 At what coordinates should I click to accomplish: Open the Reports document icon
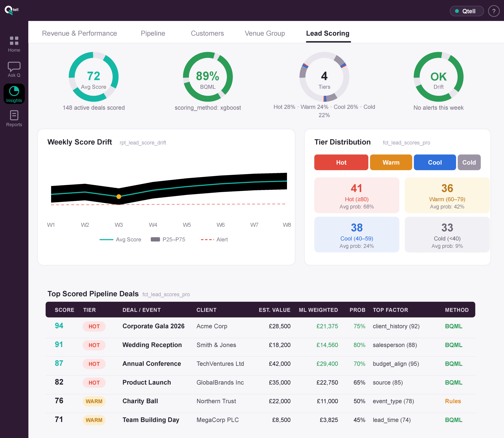tap(14, 115)
